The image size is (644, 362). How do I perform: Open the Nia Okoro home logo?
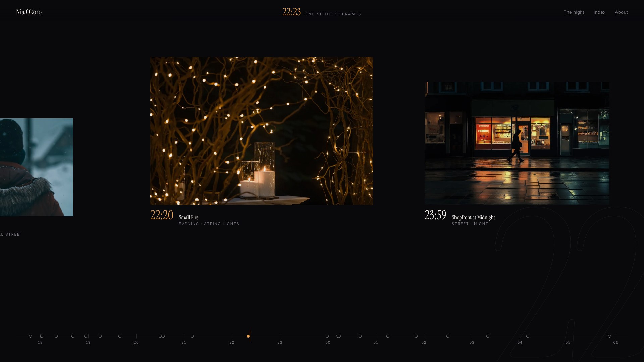pyautogui.click(x=29, y=12)
